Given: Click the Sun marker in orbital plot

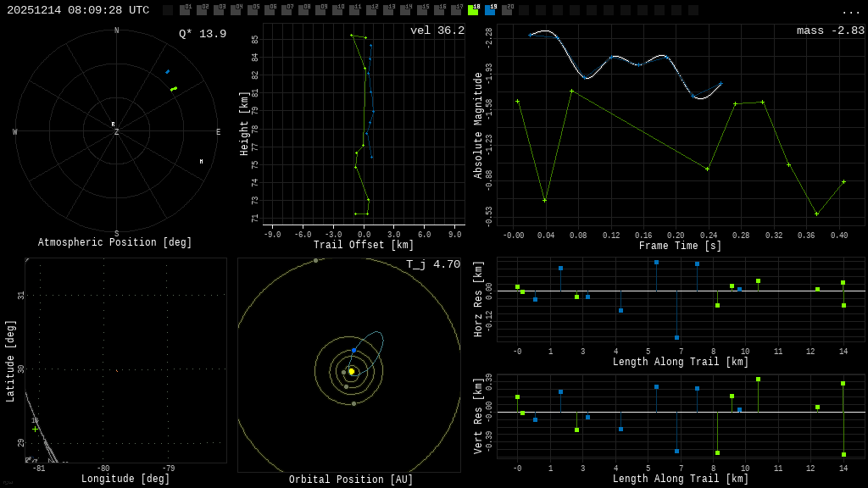Looking at the screenshot, I should pos(351,371).
